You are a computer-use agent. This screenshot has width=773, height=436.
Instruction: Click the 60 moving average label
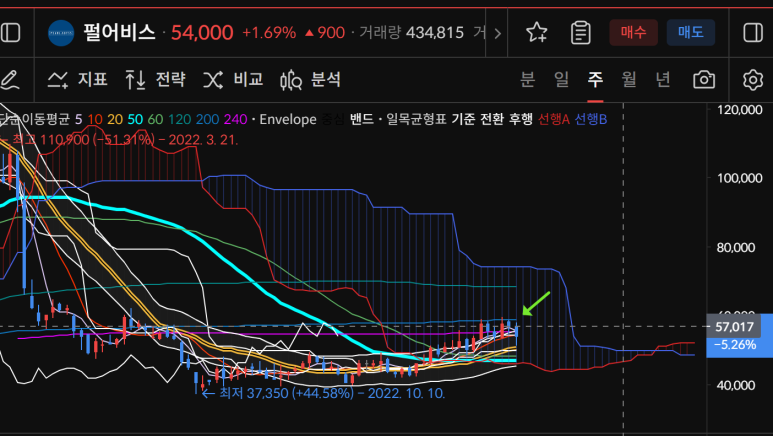coord(155,119)
